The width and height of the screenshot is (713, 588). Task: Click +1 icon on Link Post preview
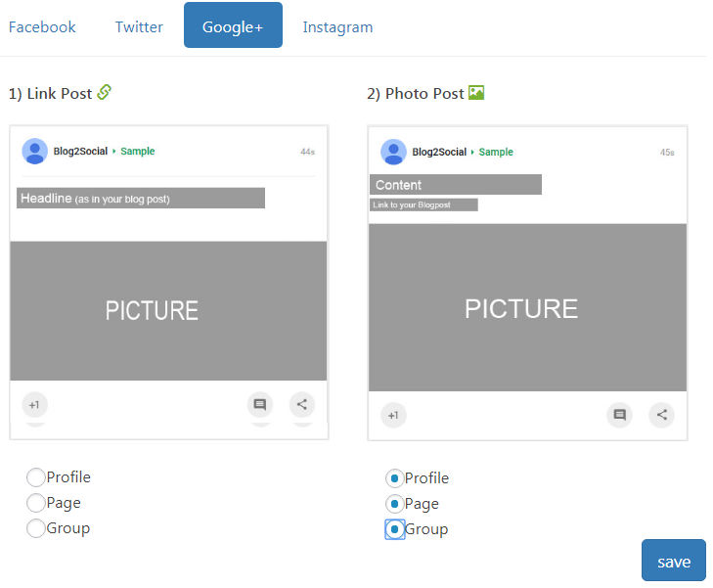pyautogui.click(x=34, y=404)
